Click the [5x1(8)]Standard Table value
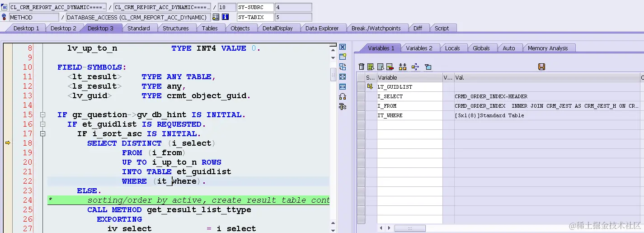Screen dimensions: 644x233 [547, 115]
